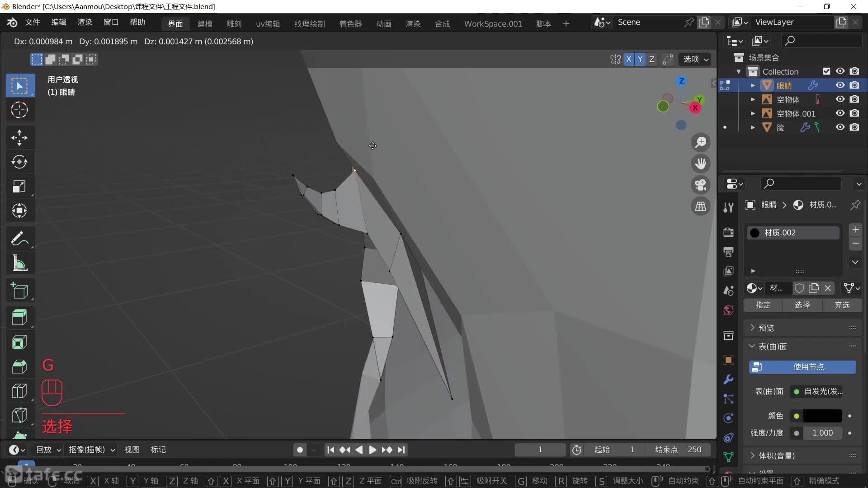This screenshot has width=868, height=488.
Task: Open the Render properties tab
Action: (728, 232)
